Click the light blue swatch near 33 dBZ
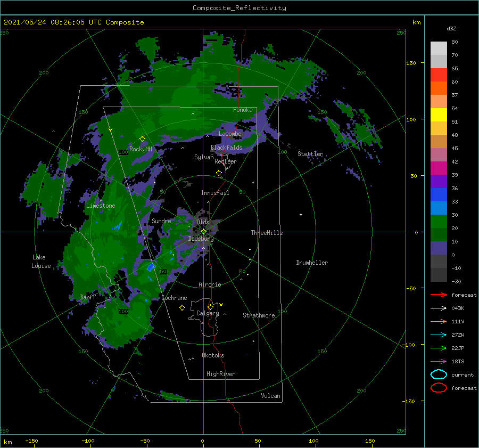 [439, 208]
